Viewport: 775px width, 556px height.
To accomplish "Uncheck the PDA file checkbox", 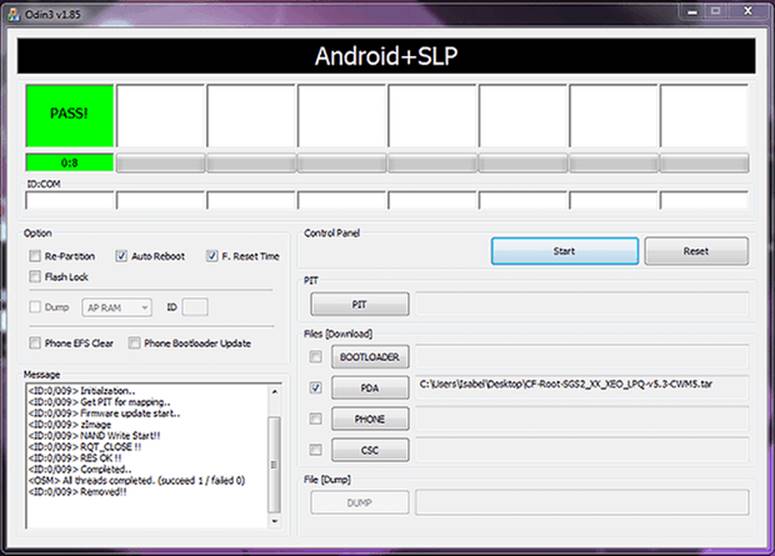I will coord(316,388).
